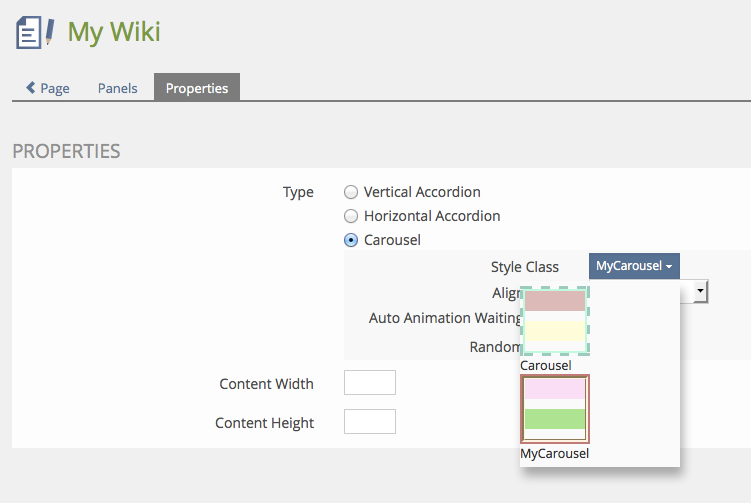This screenshot has height=503, width=751.
Task: Select the Carousel radio button
Action: [351, 240]
